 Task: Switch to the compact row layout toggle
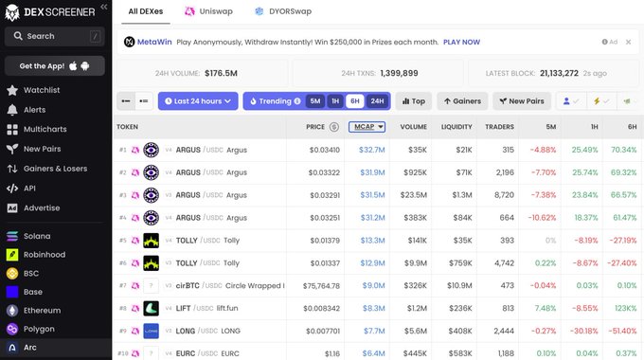[x=126, y=101]
